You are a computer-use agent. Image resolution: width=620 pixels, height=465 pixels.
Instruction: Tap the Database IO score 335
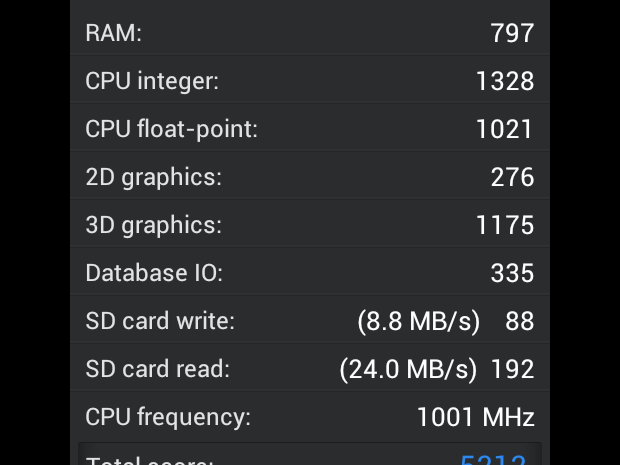click(x=512, y=273)
